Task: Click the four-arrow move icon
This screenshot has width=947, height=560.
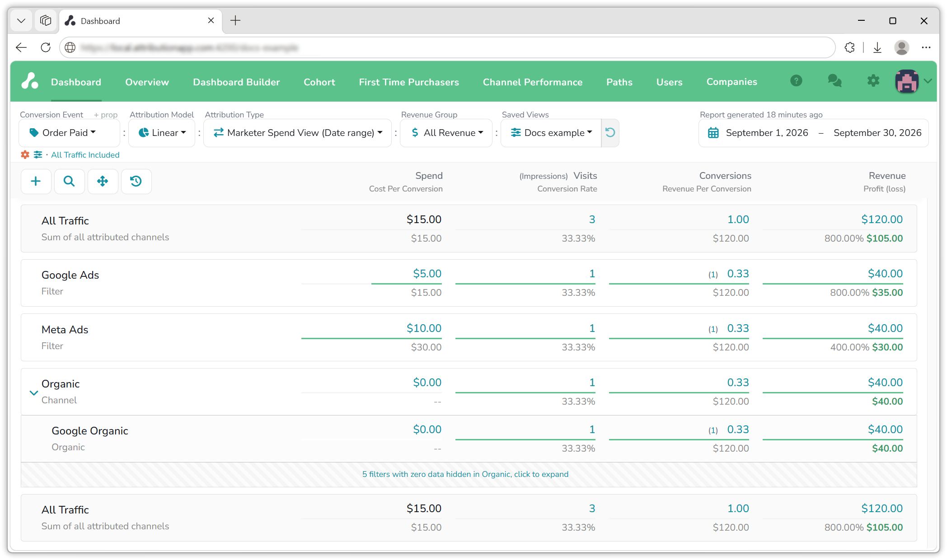Action: (x=103, y=182)
